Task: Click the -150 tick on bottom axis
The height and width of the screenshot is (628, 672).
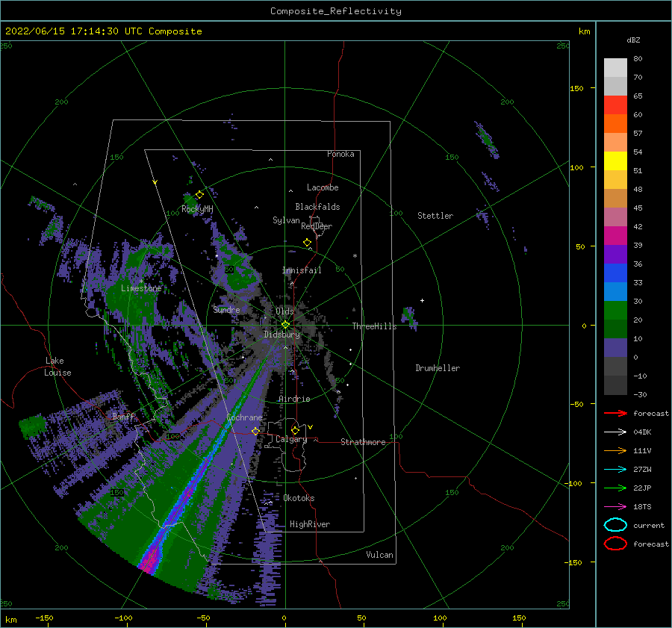Action: pos(44,618)
